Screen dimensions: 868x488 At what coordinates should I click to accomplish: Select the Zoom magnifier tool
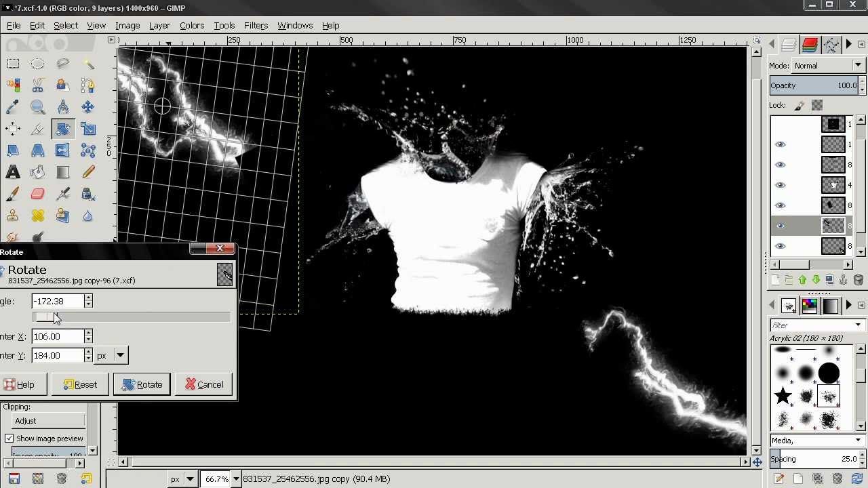point(38,107)
